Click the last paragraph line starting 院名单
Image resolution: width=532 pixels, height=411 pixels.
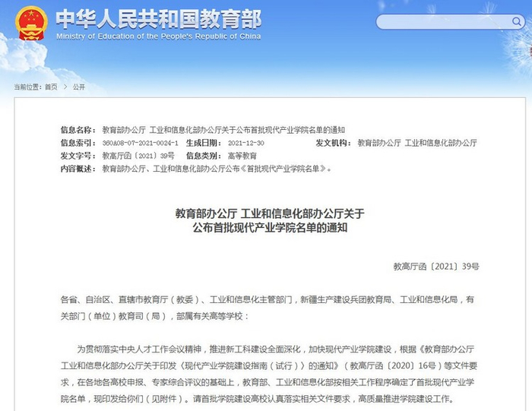(257, 399)
